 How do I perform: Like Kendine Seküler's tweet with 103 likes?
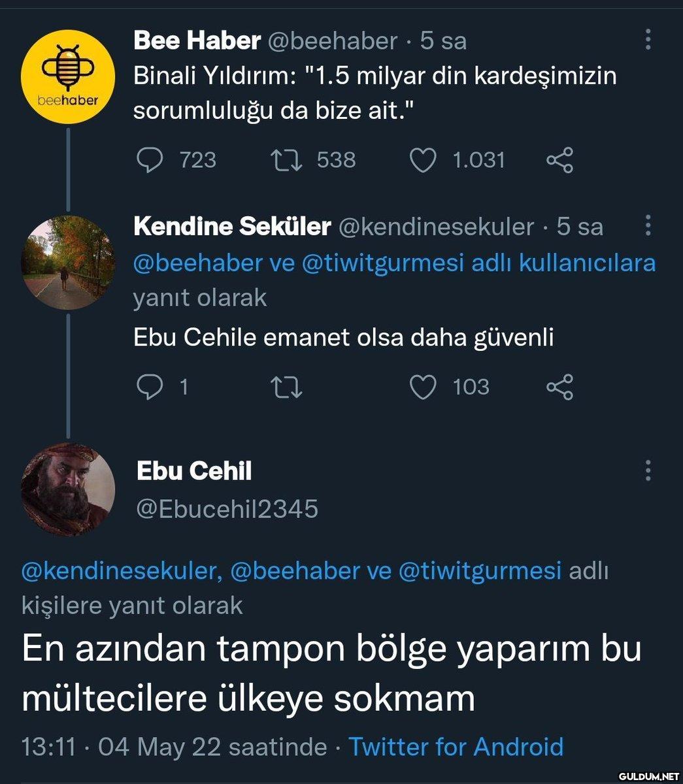422,387
